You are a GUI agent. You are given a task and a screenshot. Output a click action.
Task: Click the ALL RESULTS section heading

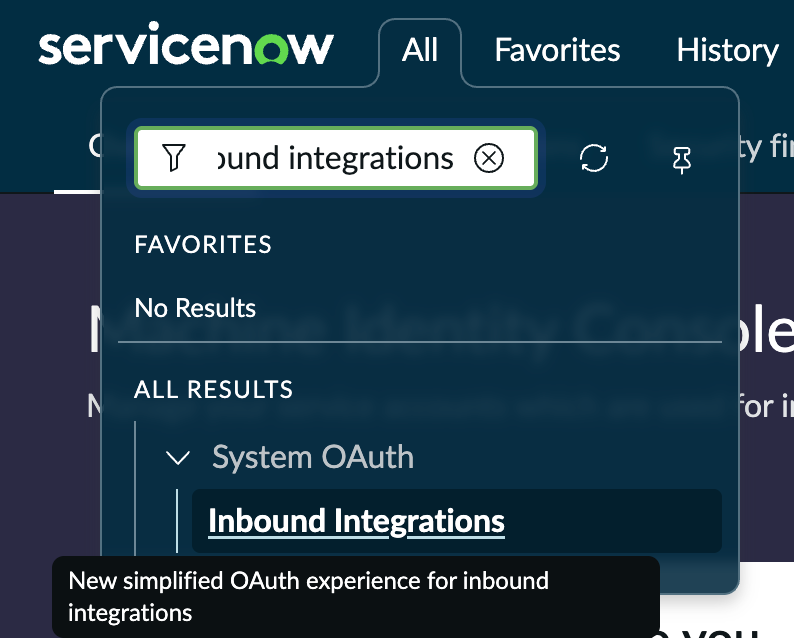[214, 389]
